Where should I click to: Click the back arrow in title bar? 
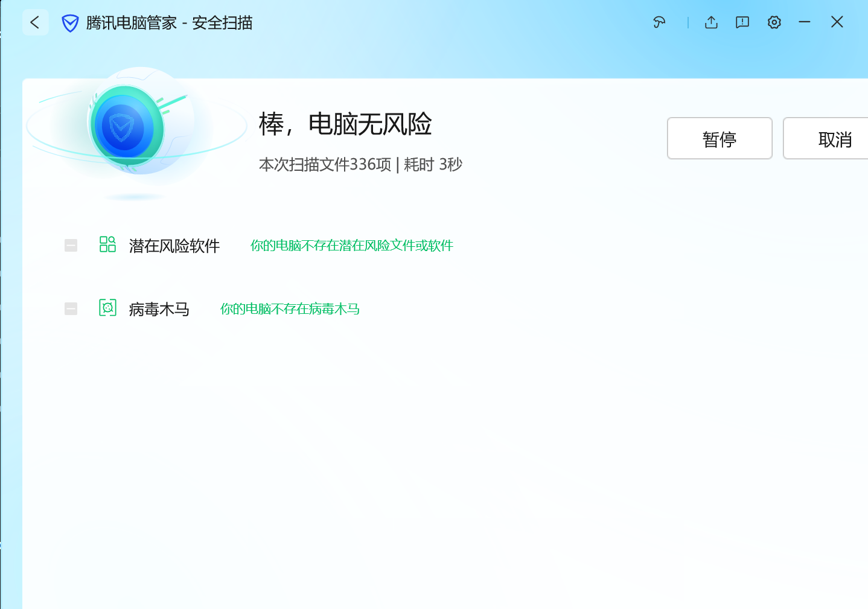coord(35,23)
